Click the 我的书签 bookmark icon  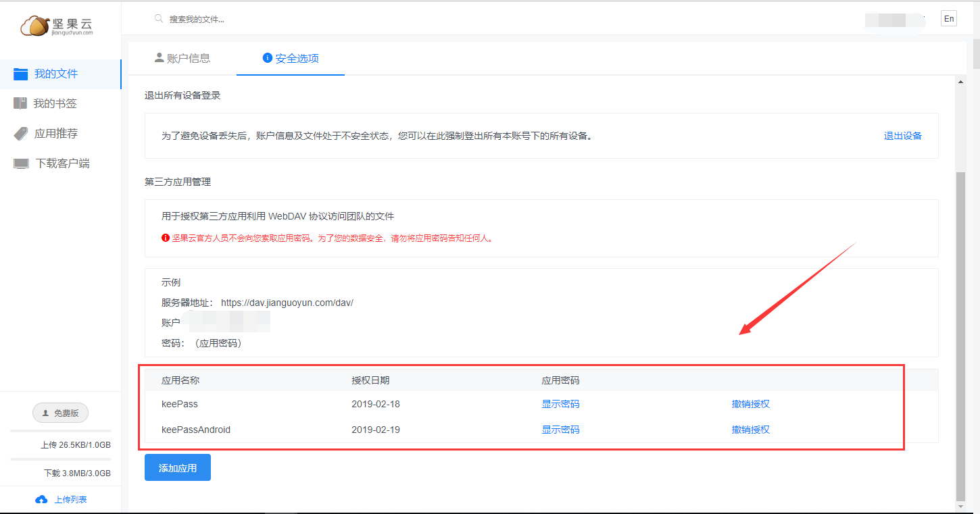(x=21, y=103)
